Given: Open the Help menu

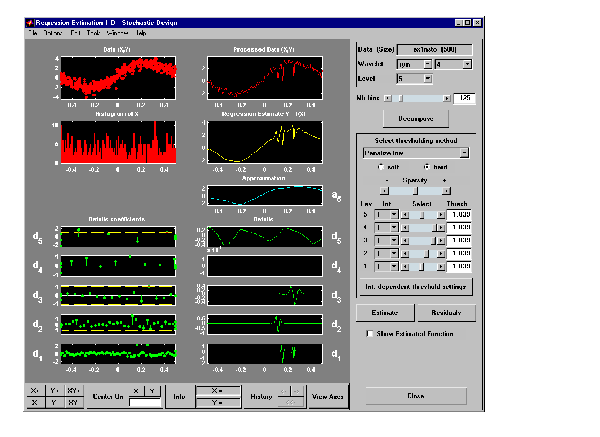Looking at the screenshot, I should [141, 33].
